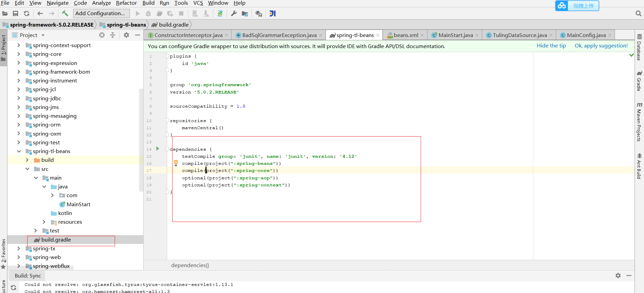Collapse the plugins code block fold marker
Image resolution: width=644 pixels, height=293 pixels.
(167, 56)
